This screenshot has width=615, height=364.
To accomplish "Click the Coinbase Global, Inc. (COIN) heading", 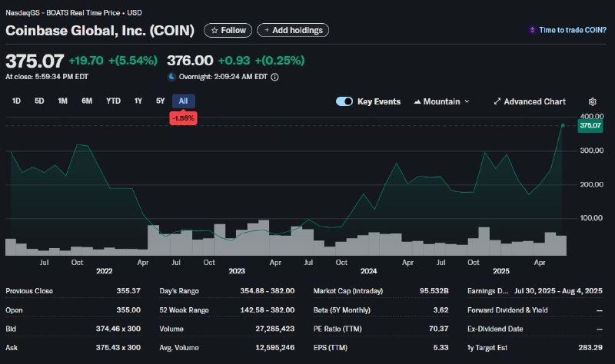I will click(100, 31).
